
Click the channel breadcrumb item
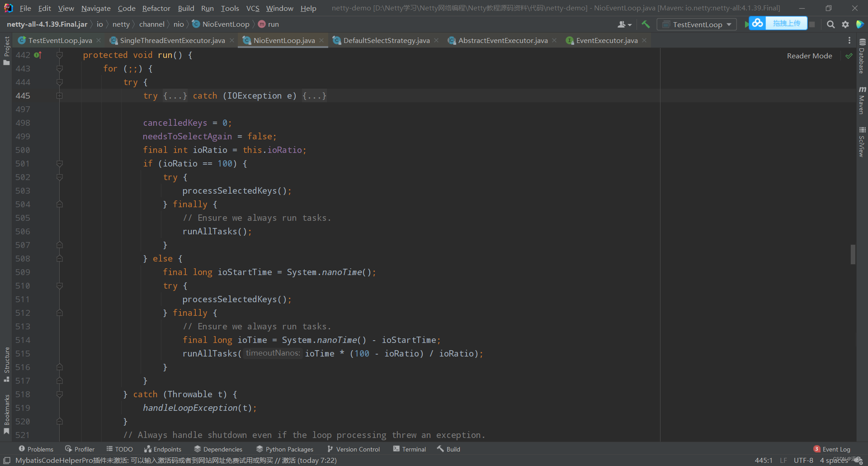coord(151,24)
